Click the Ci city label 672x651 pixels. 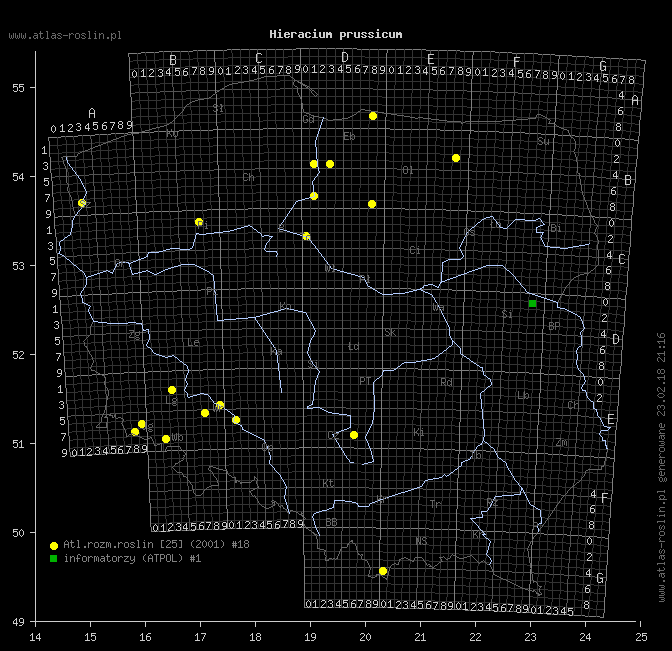pyautogui.click(x=415, y=250)
